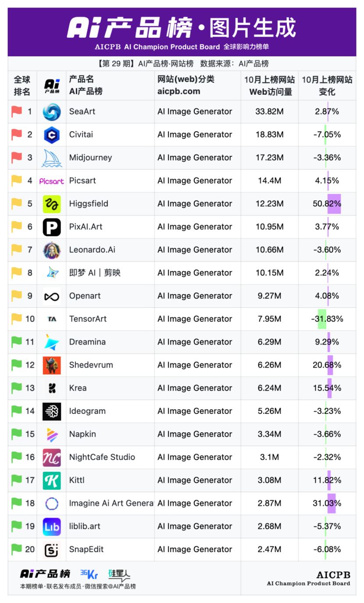Click the Higgsfield green logo icon
364x603 pixels.
point(52,204)
